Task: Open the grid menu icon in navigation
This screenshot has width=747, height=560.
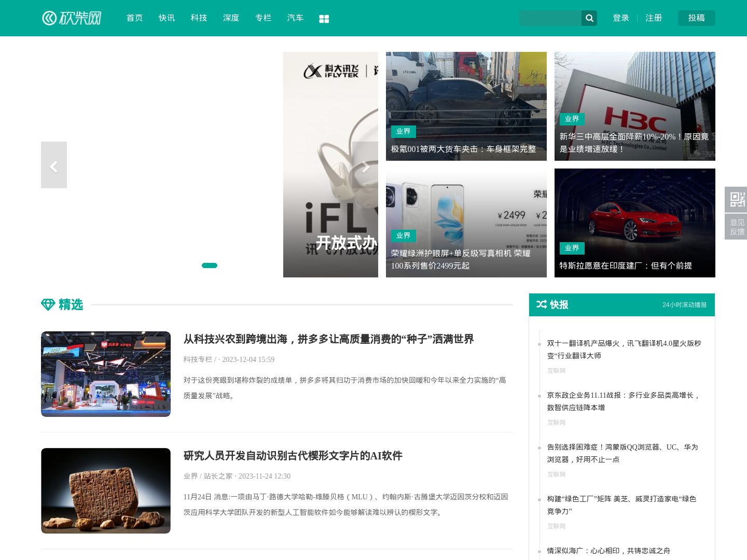Action: tap(324, 19)
